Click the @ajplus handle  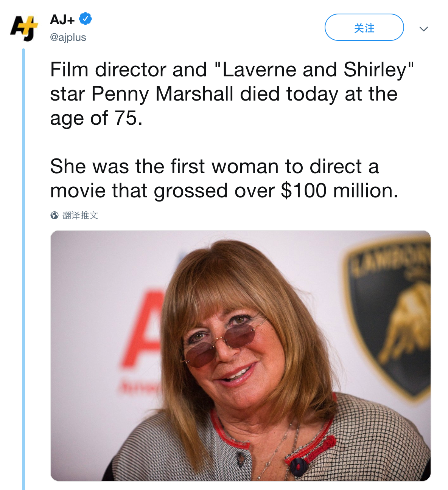click(x=68, y=37)
